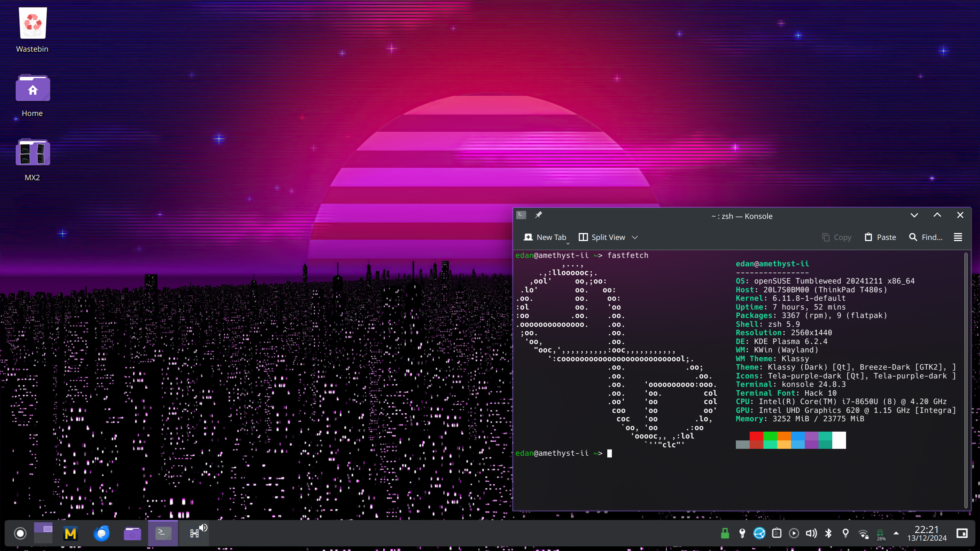Toggle the night light bulb icon
The width and height of the screenshot is (980, 551).
pyautogui.click(x=846, y=533)
